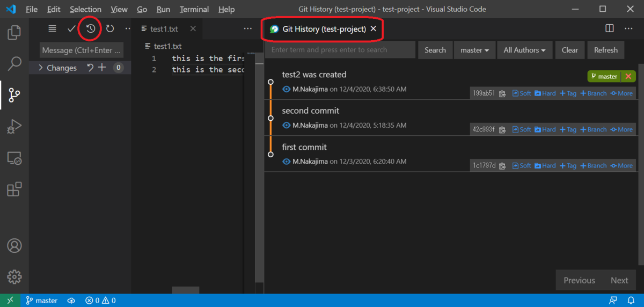Open Source Control more actions ellipsis

pyautogui.click(x=128, y=29)
